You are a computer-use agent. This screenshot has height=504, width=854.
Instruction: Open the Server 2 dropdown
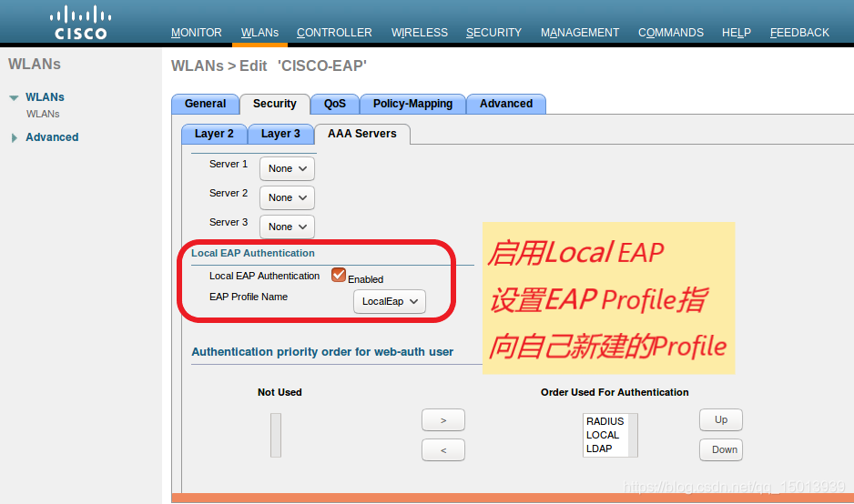tap(287, 197)
